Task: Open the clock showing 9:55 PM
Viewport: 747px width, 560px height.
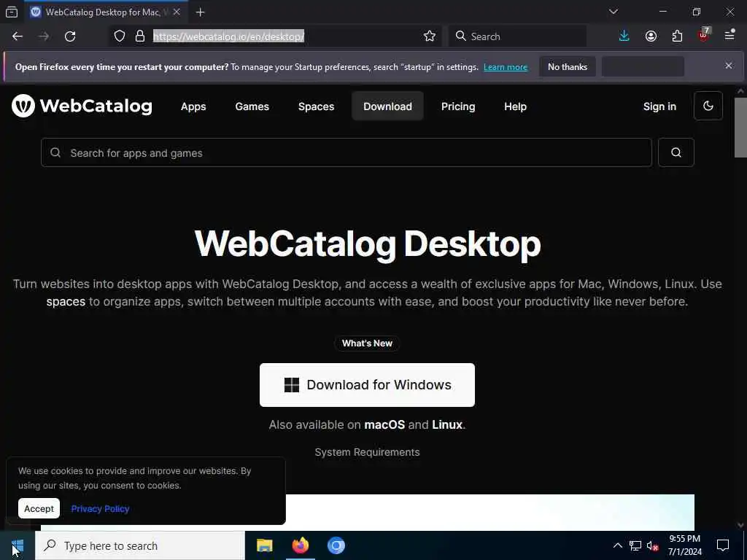Action: (684, 545)
